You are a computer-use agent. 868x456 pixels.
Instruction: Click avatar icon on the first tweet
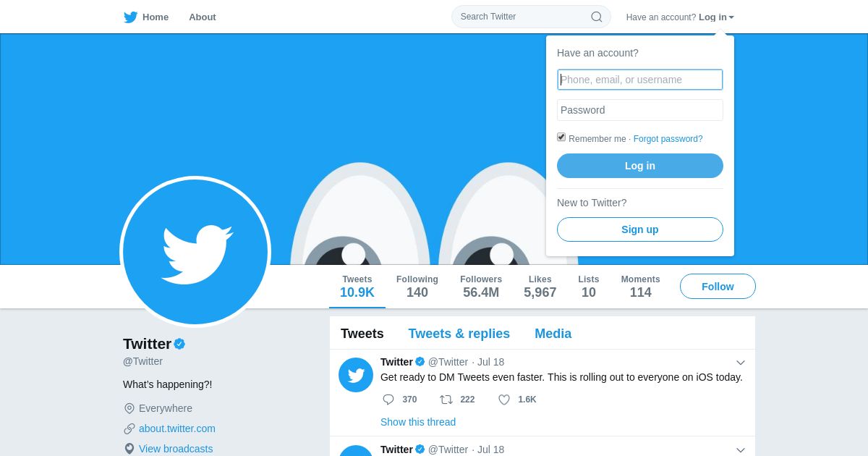[356, 375]
